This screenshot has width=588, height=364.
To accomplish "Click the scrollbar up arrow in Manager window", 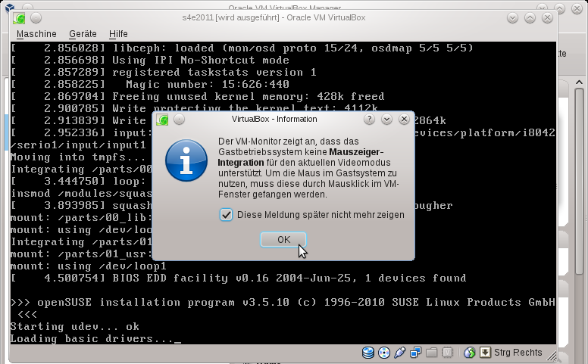I will 580,82.
